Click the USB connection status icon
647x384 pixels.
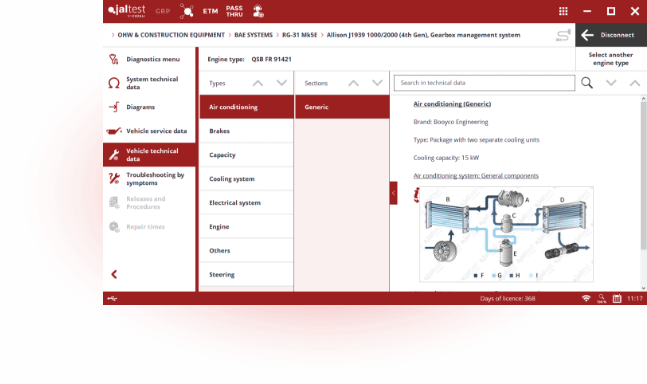pyautogui.click(x=112, y=298)
